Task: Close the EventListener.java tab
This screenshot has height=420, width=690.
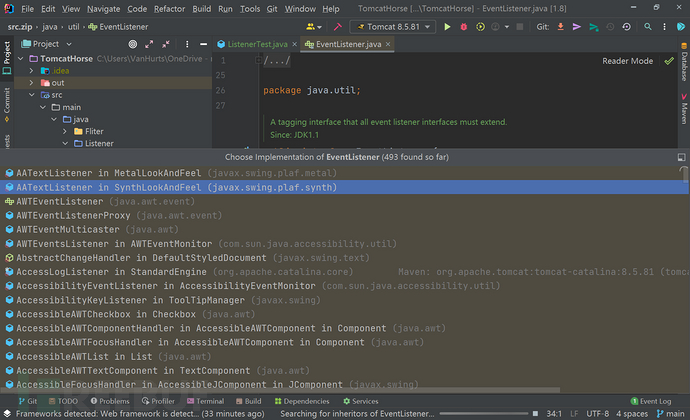Action: pos(386,44)
